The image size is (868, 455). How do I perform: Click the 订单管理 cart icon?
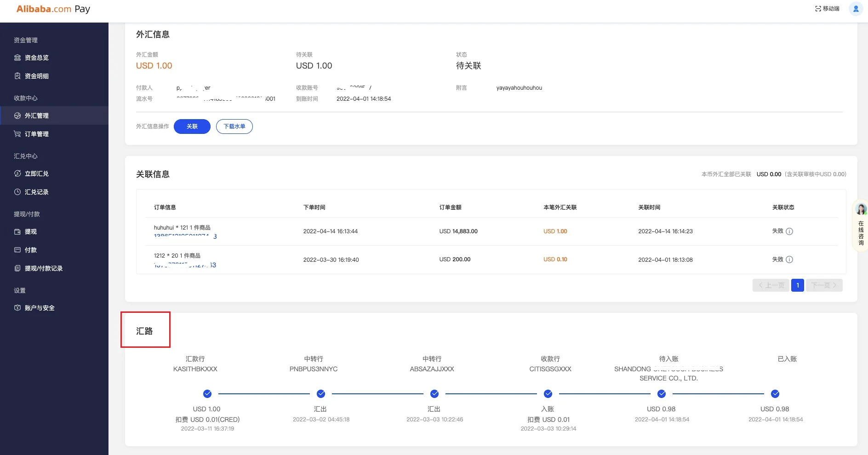point(17,134)
